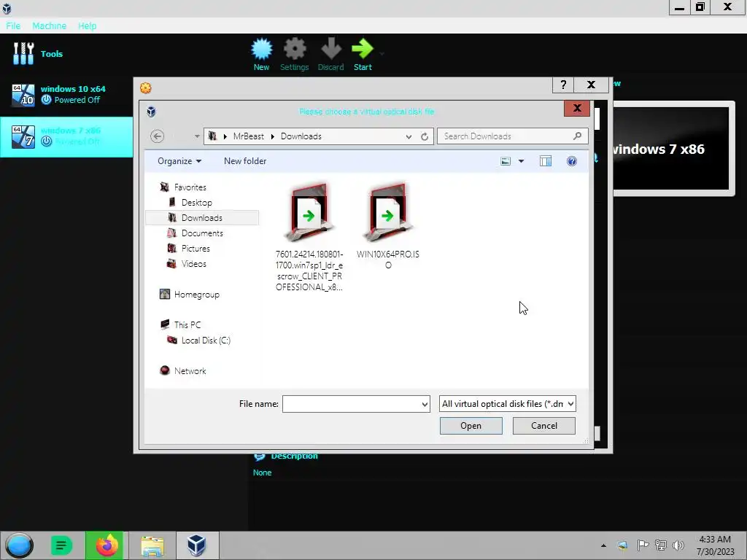Expand recent locations dropdown arrow
This screenshot has width=747, height=560.
point(197,136)
